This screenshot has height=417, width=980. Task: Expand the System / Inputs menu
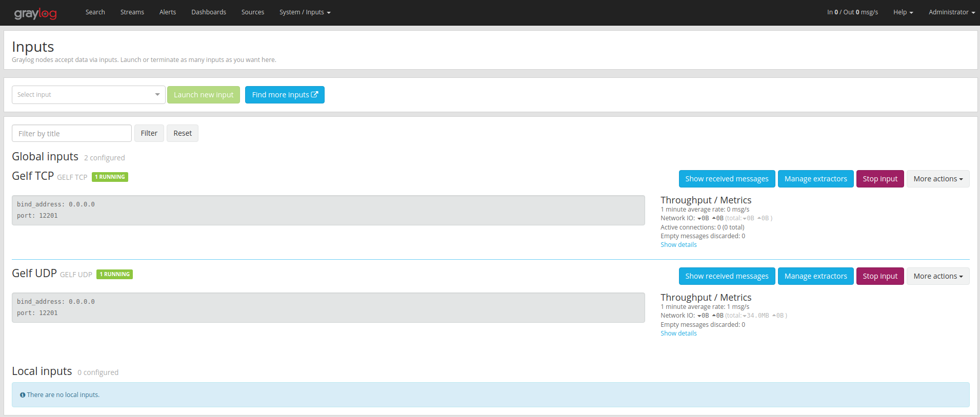305,12
